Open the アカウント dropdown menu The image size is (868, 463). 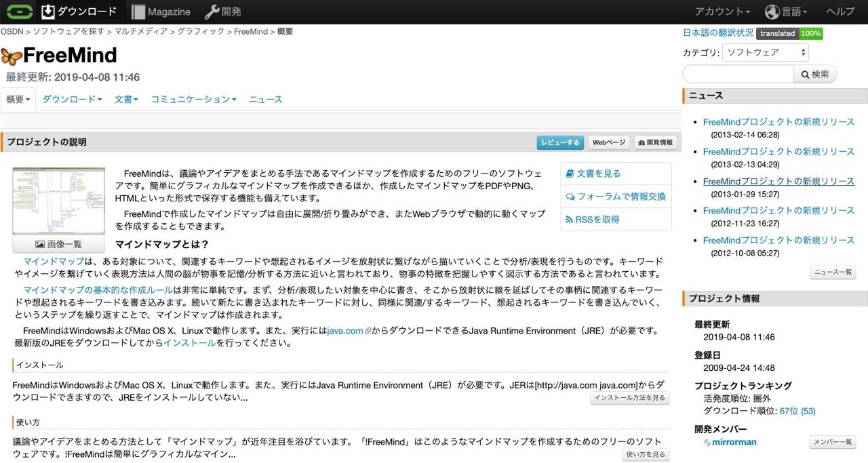tap(723, 12)
